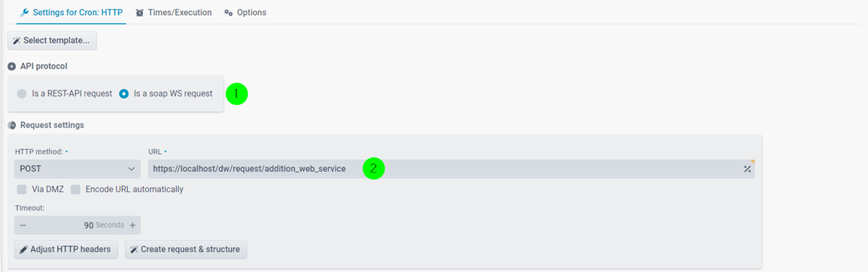
Task: Click the alarm clock icon for Times/Execution
Action: pos(140,12)
